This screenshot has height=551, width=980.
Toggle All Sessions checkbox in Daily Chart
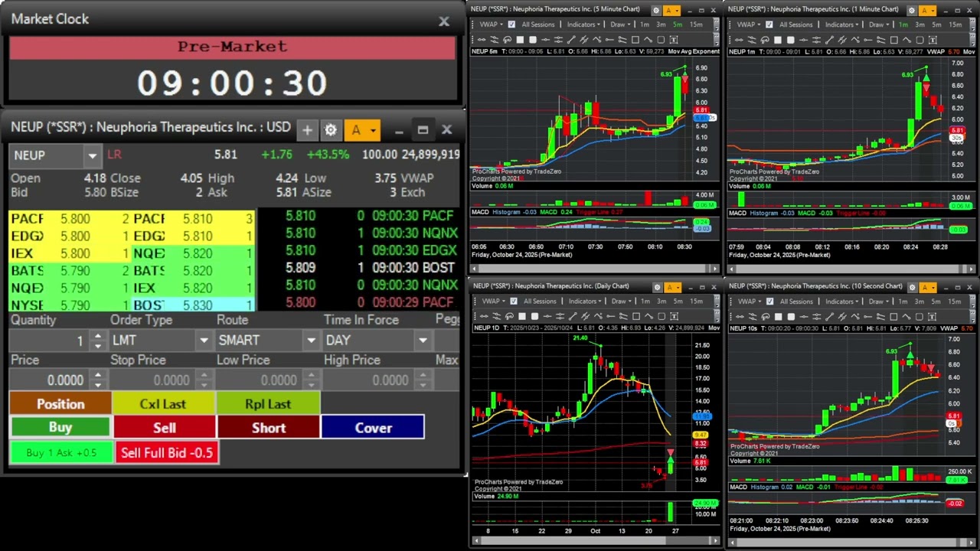click(514, 301)
